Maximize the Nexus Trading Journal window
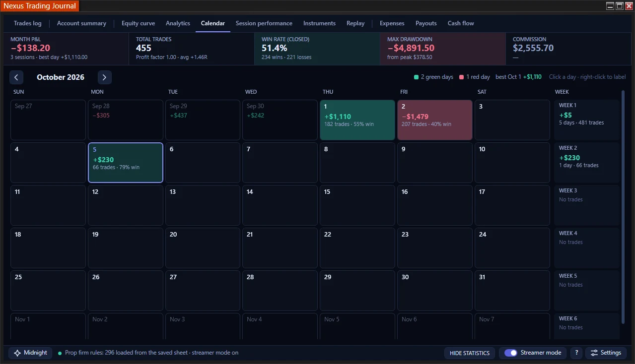This screenshot has width=635, height=364. (620, 6)
